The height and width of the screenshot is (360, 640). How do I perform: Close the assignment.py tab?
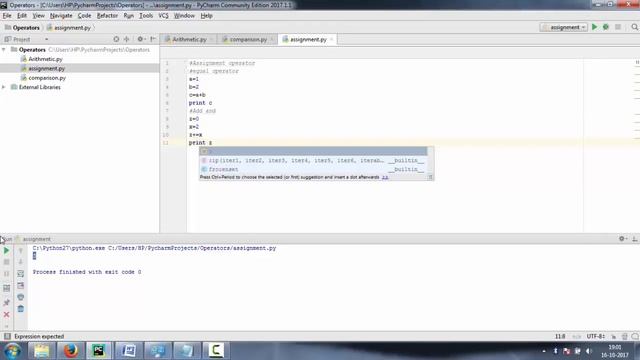331,40
